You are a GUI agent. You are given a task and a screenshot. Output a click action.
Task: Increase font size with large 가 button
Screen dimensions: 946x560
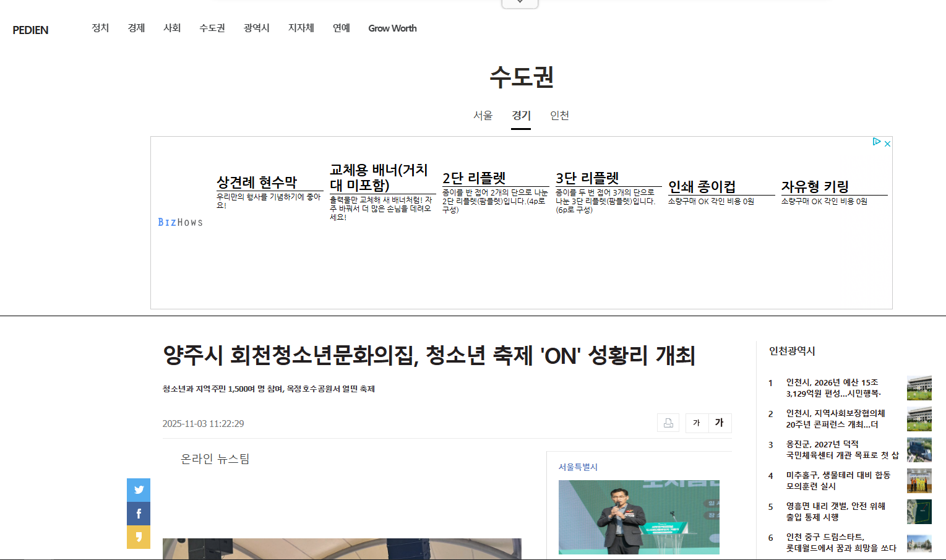(x=720, y=423)
